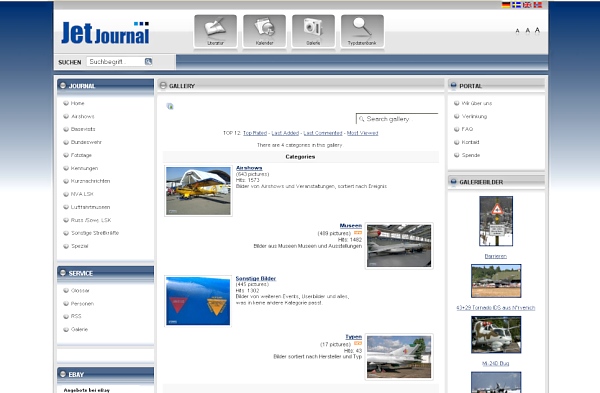
Task: Switch language via the British flag
Action: click(x=527, y=5)
